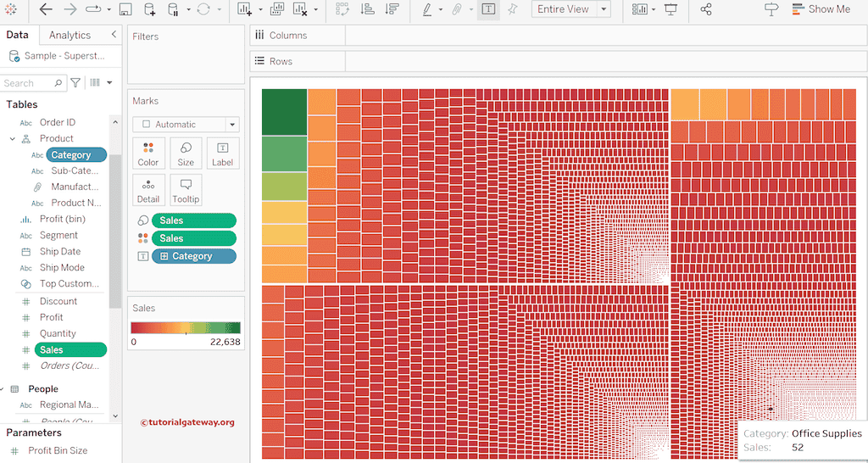The width and height of the screenshot is (868, 463).
Task: Click the Duplicate sheet icon
Action: (277, 9)
